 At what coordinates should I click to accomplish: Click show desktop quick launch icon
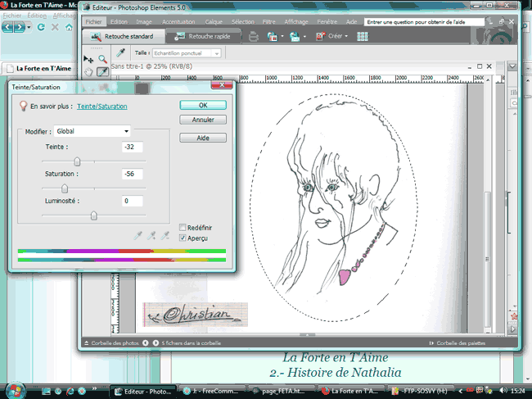46,391
